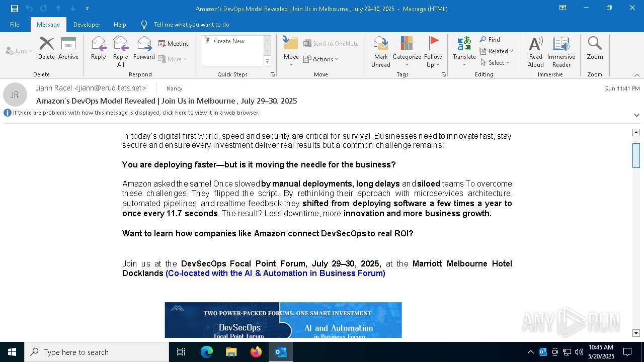The width and height of the screenshot is (644, 362).
Task: Start Read Aloud
Action: pos(536,51)
